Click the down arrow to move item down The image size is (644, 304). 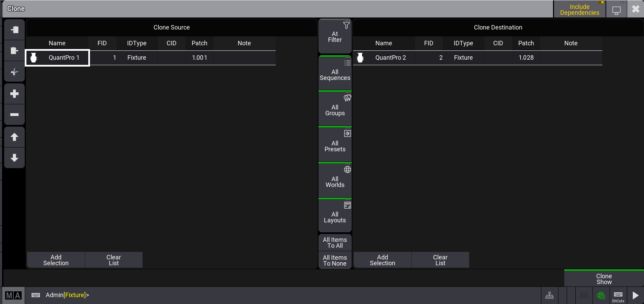[14, 158]
